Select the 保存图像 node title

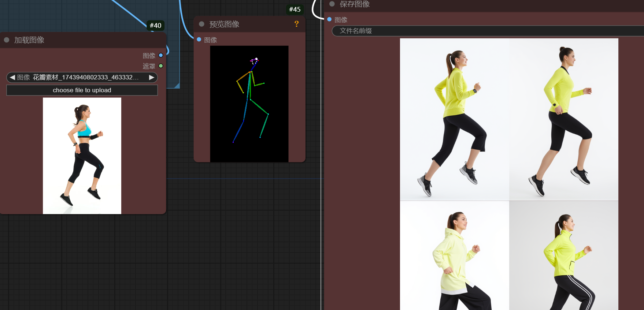coord(355,4)
